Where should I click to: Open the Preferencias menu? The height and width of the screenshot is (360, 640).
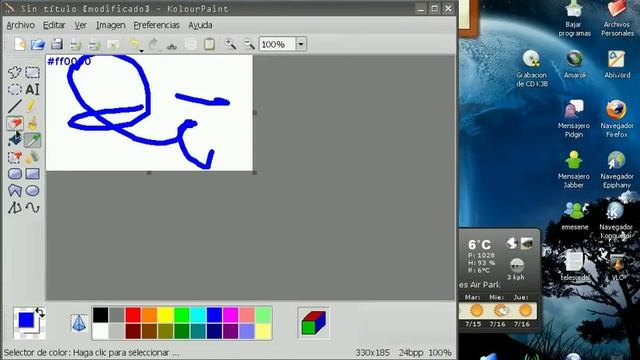tap(156, 25)
